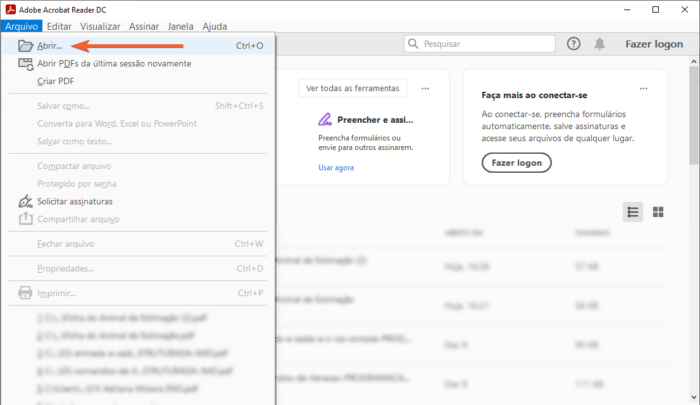Minimize the Acrobat Reader window
The image size is (700, 405).
[x=627, y=9]
